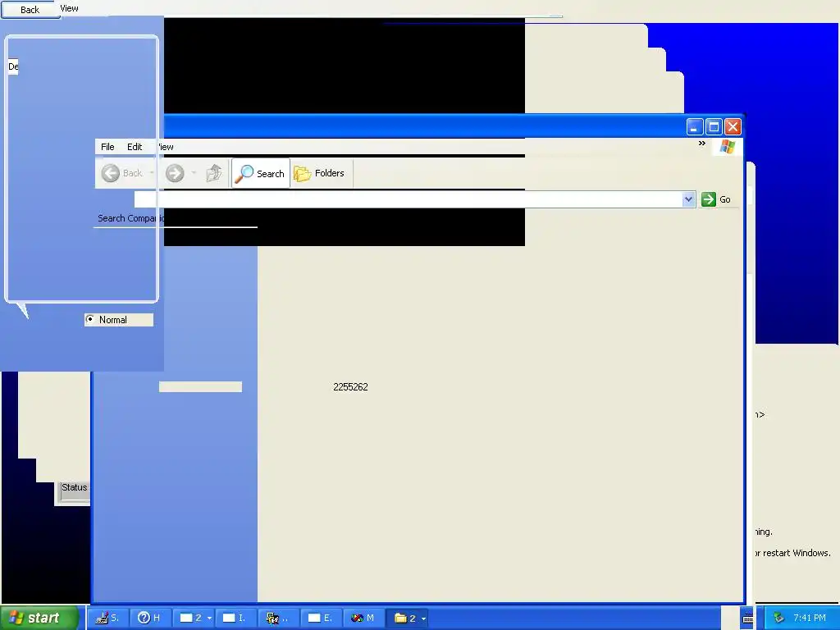Click the Explorer Forward arrow
The height and width of the screenshot is (630, 840).
(x=175, y=173)
